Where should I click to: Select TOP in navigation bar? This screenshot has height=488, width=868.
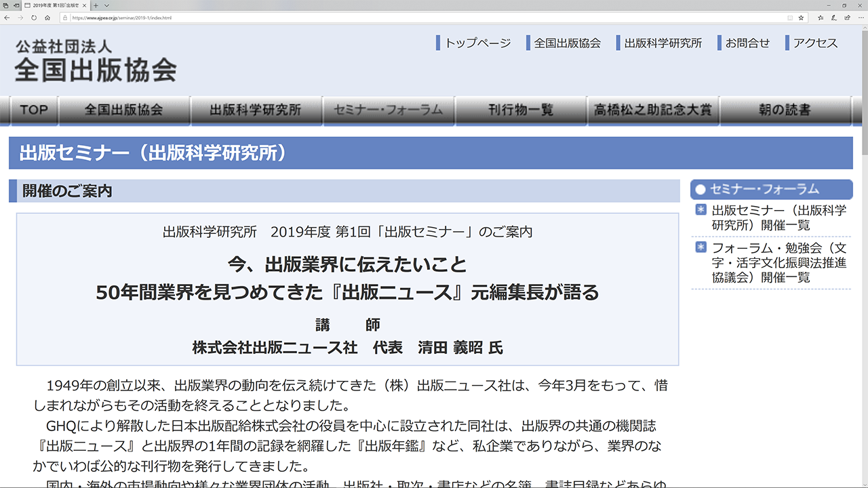[34, 110]
